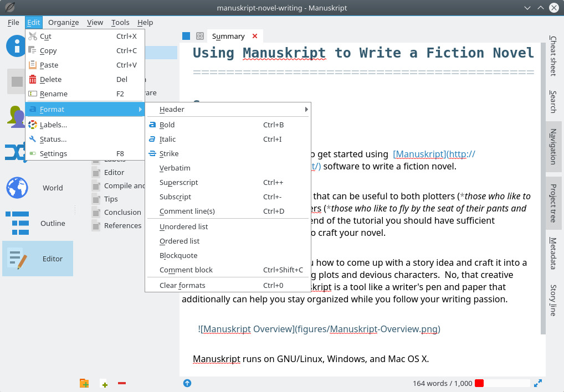The width and height of the screenshot is (564, 392).
Task: Insert an Ordered list
Action: pyautogui.click(x=228, y=241)
